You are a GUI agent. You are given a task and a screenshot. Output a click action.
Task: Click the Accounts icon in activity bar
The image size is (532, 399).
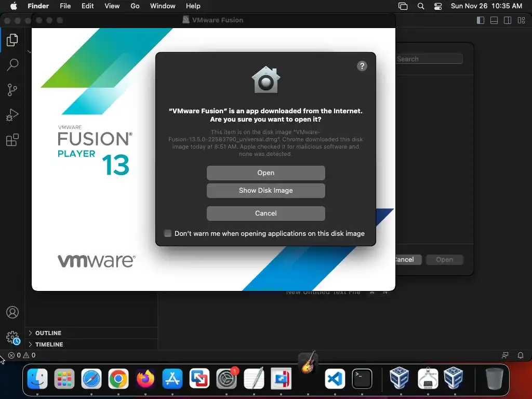12,312
